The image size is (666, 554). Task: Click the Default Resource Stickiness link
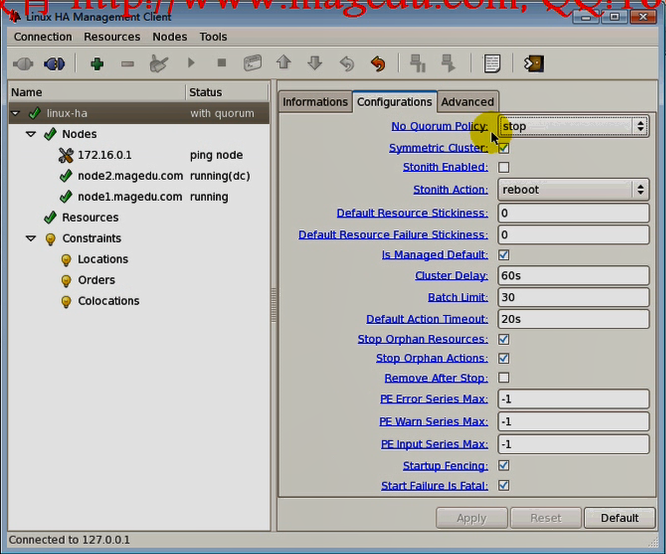[412, 213]
